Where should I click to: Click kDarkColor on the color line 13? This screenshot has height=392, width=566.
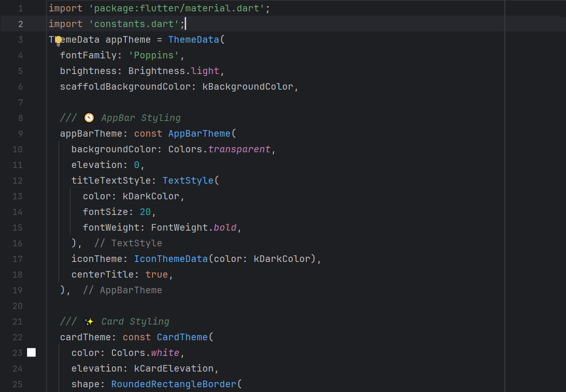pos(151,196)
